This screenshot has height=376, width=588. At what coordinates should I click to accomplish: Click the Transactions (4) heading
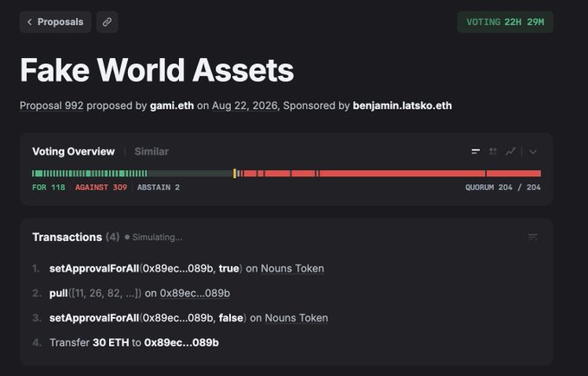(x=76, y=238)
